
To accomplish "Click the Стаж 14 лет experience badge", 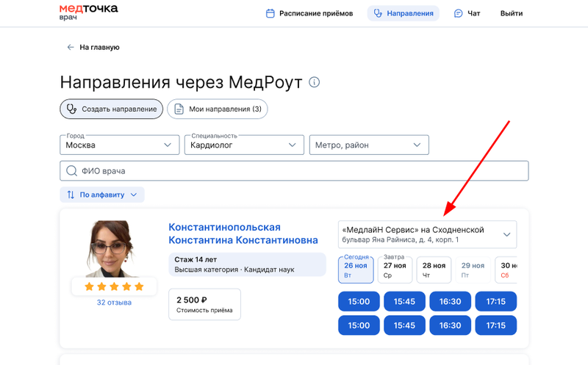I will (247, 264).
